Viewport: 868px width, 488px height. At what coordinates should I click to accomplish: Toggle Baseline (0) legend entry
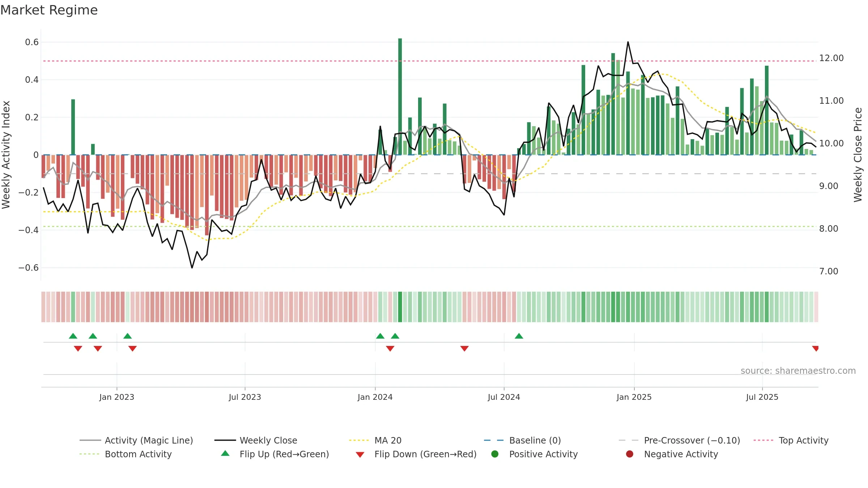[x=522, y=440]
